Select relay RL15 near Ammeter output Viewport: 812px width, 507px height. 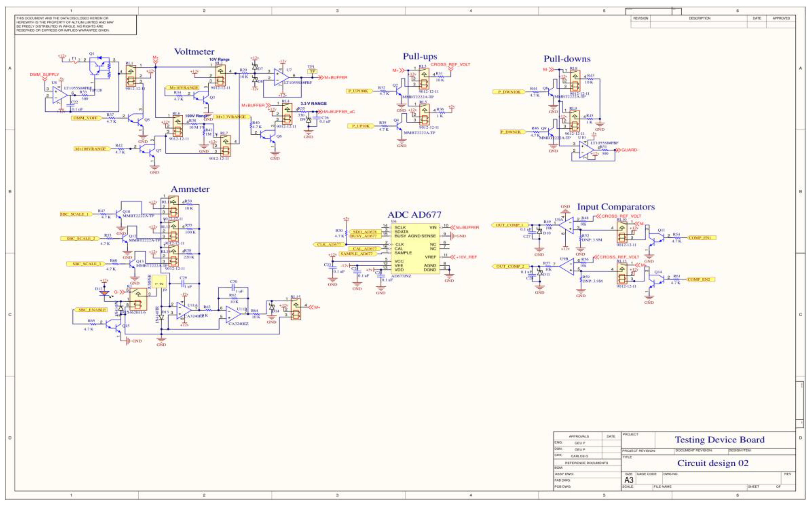pyautogui.click(x=295, y=310)
